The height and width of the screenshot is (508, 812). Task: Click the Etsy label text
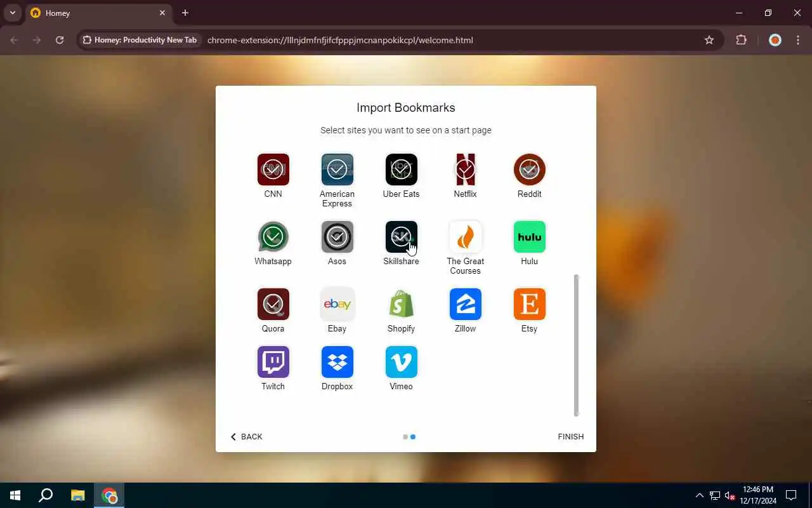(x=529, y=328)
